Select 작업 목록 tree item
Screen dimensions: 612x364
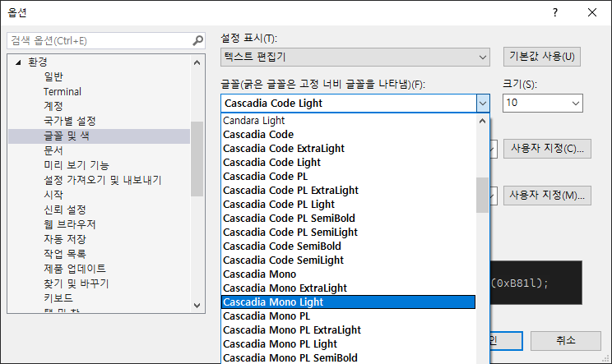(x=65, y=254)
